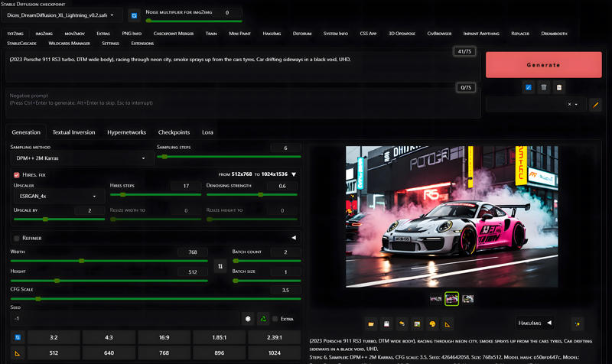Click the Generate button
Screen dimensions: 612x364
point(544,65)
